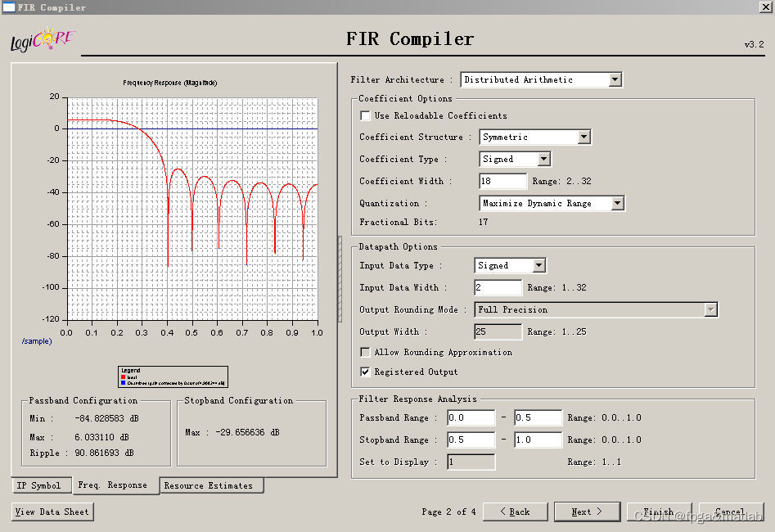Click the blue Quantized legend swatch

tap(123, 383)
